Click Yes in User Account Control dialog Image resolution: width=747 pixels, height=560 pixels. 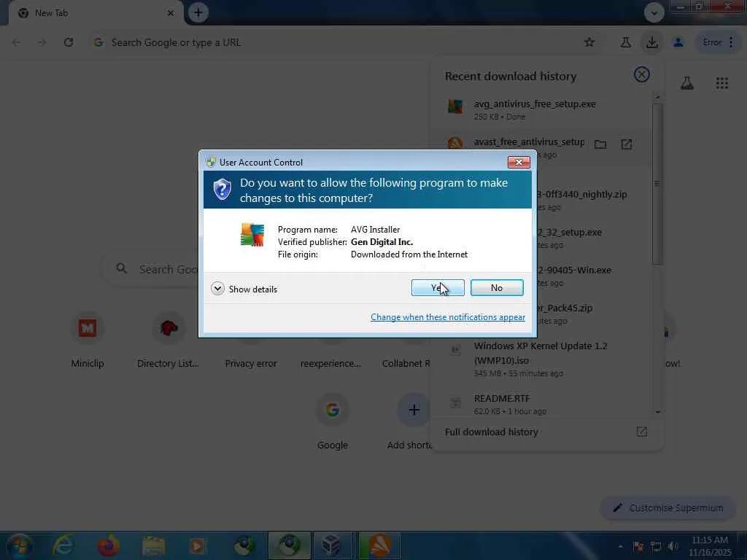pyautogui.click(x=438, y=287)
